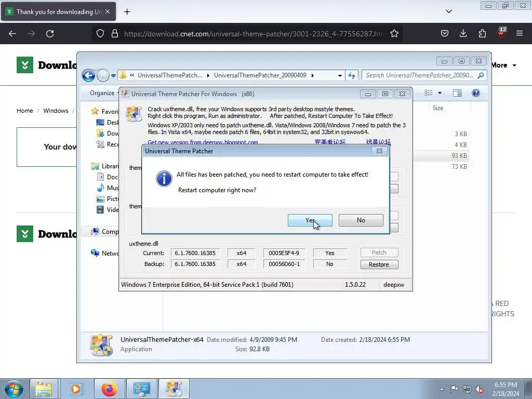
Task: Click Restore button for uxtheme.dll
Action: pyautogui.click(x=379, y=264)
